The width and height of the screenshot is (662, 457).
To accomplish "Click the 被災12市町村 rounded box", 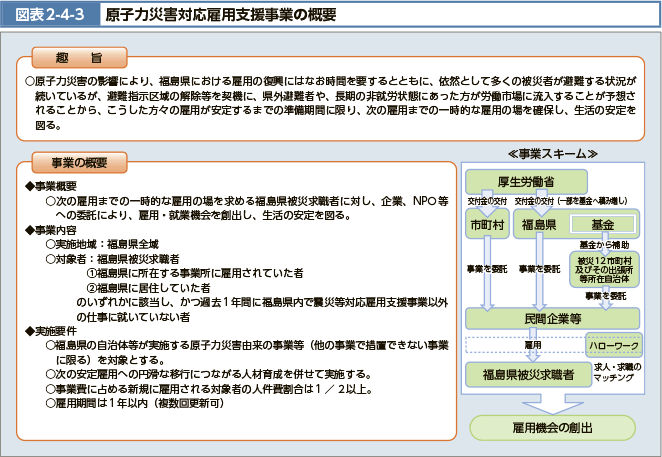I will tap(606, 269).
